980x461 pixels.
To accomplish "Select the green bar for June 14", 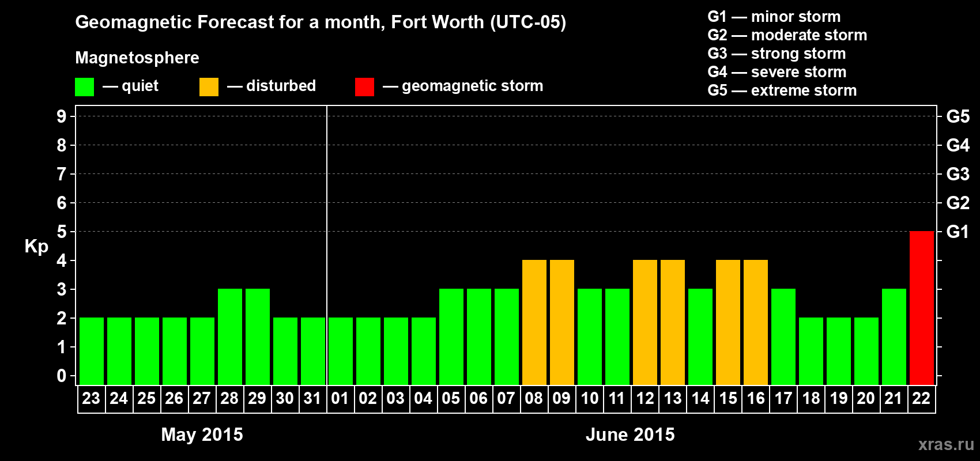I will [x=700, y=337].
